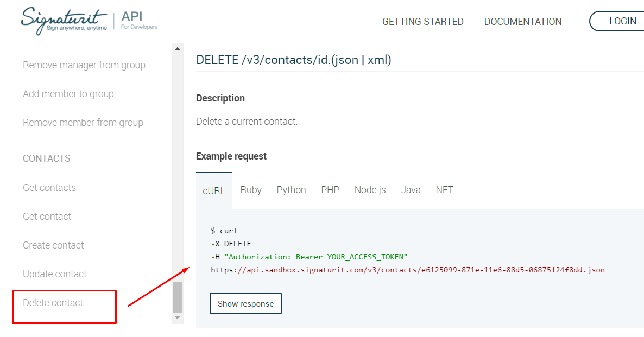644x337 pixels.
Task: Switch to the PHP example tab
Action: click(x=330, y=190)
